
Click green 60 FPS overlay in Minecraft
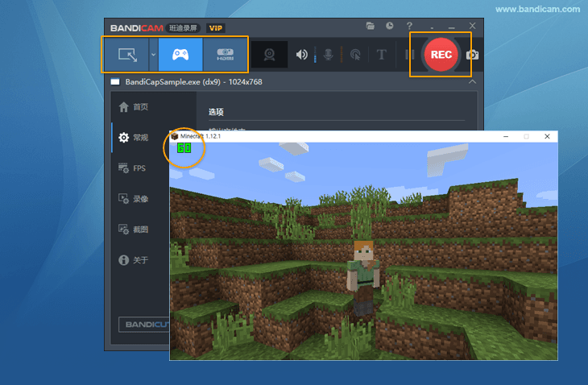tap(184, 148)
